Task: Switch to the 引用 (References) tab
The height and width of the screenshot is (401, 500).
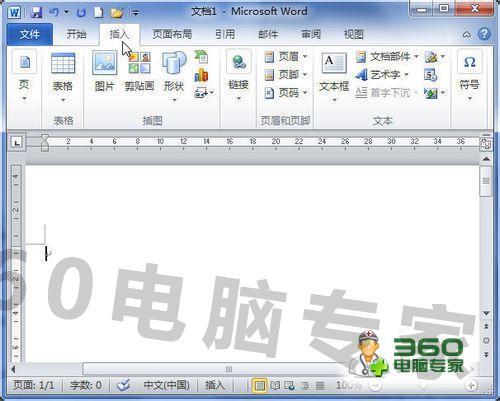Action: pos(225,34)
